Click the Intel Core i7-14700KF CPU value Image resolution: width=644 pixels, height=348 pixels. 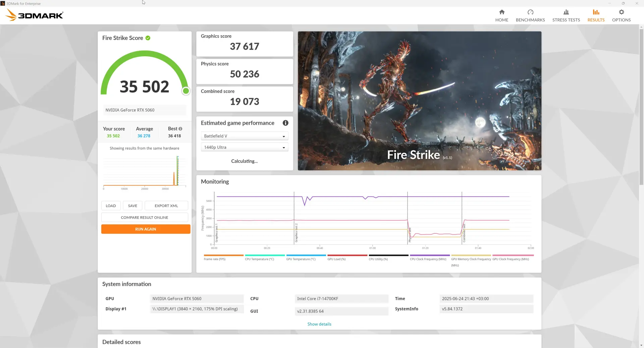click(x=341, y=299)
